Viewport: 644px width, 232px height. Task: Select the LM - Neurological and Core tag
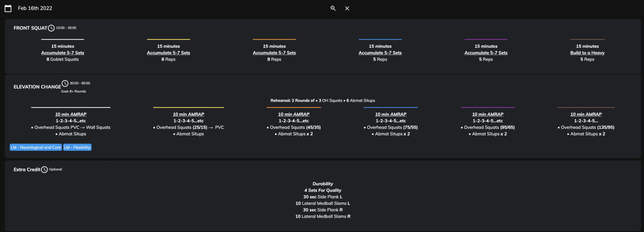[x=36, y=147]
